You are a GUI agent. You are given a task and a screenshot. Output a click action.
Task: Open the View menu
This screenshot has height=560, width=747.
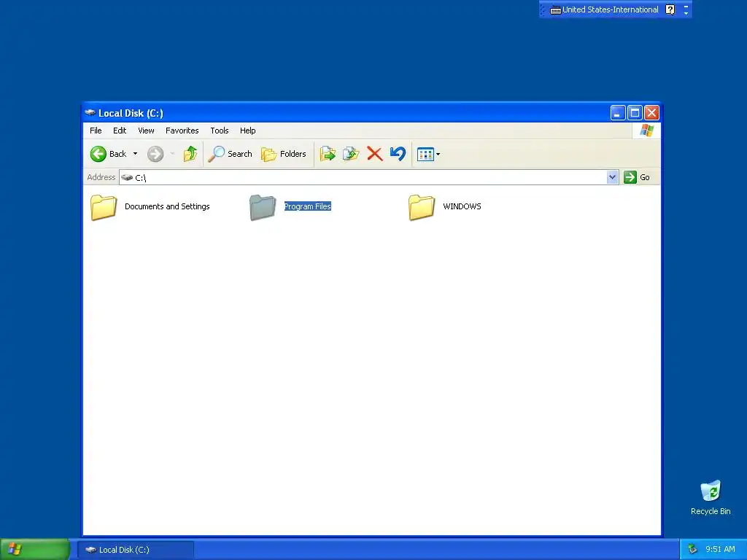point(146,131)
